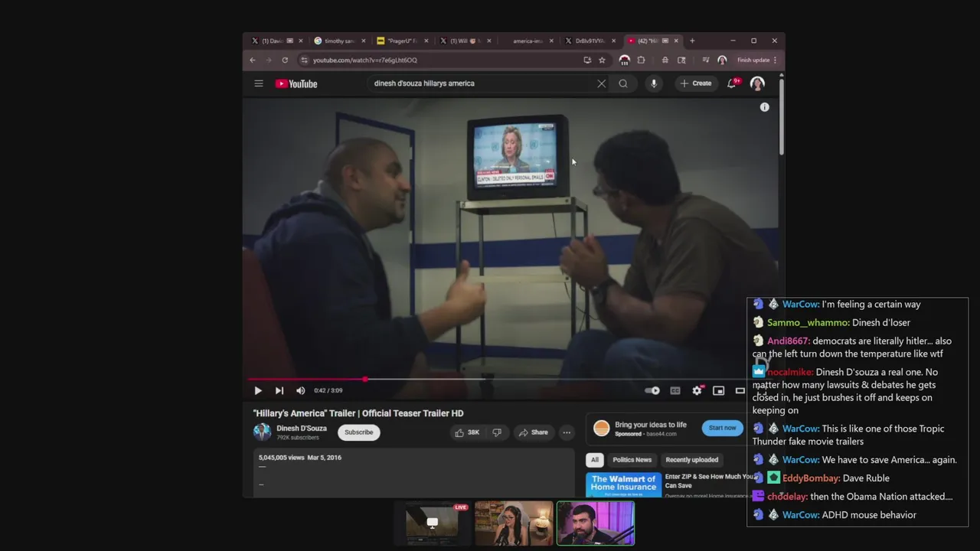Click EddyBombay username in chat
980x551 pixels.
[811, 478]
